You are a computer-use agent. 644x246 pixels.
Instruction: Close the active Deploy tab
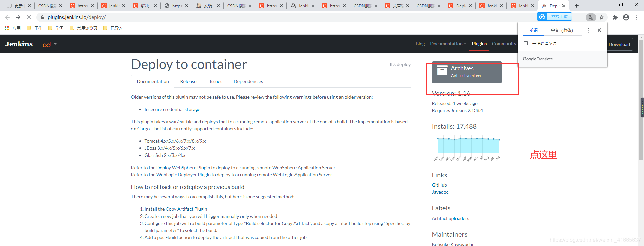point(564,6)
